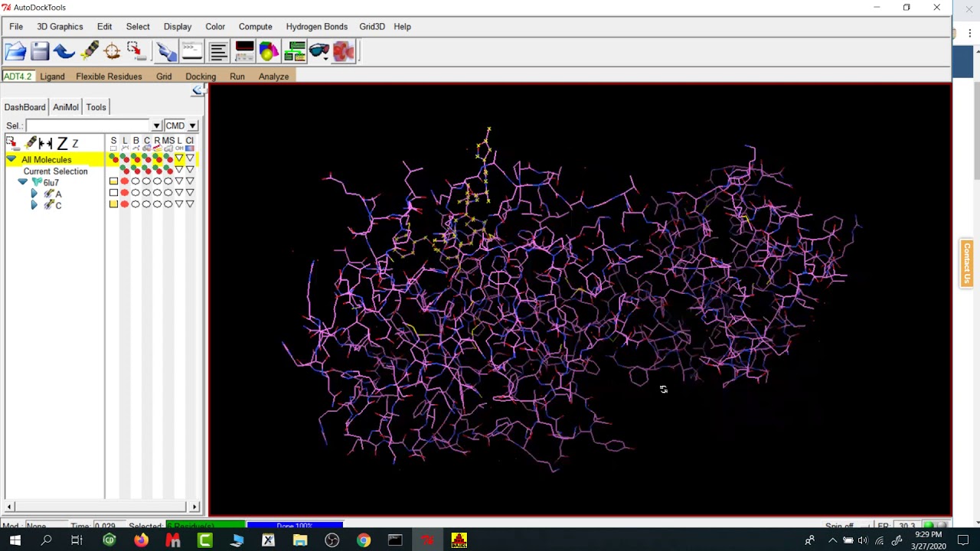Open the Grid menu button
This screenshot has height=551, width=980.
[x=164, y=77]
